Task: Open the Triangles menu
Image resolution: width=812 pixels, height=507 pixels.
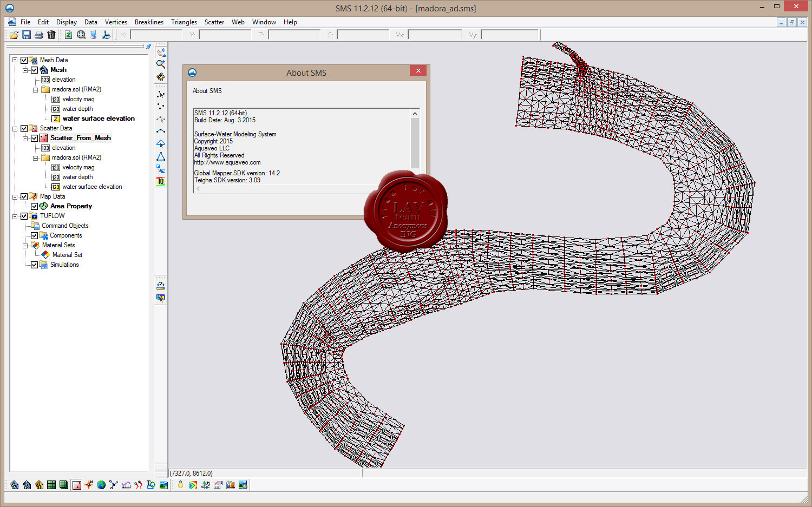Action: [x=184, y=22]
